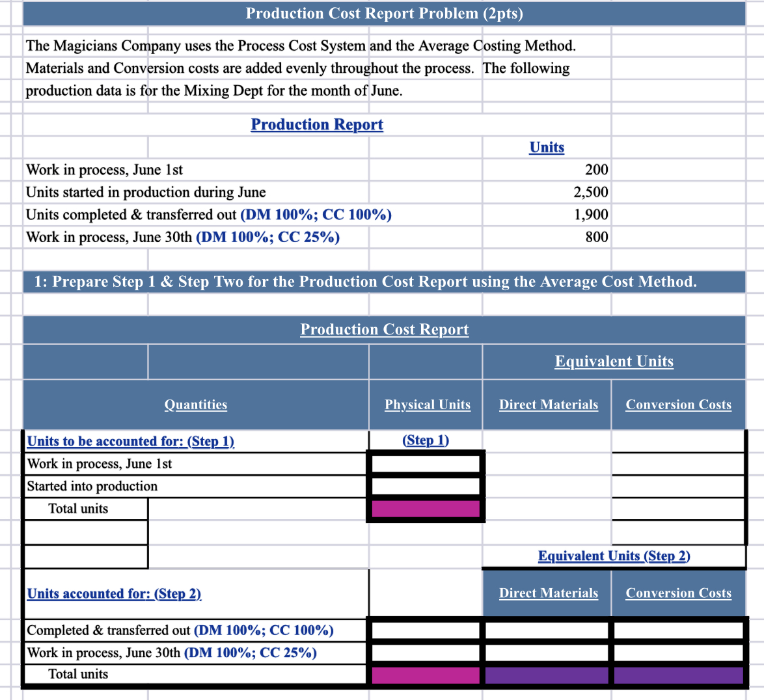Screen dimensions: 764x700
Task: Click the empty cell beside Work in process, June 1st
Action: (424, 463)
